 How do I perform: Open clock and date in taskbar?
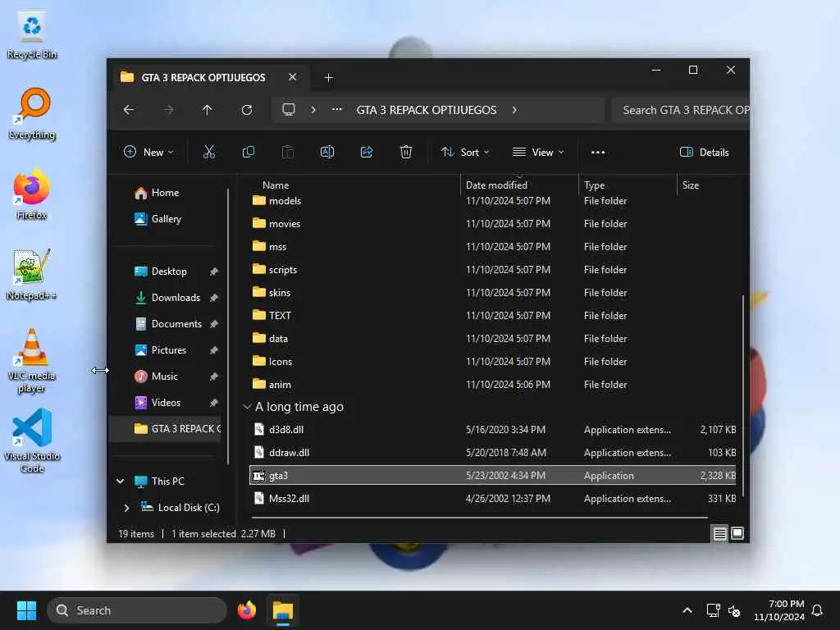tap(779, 610)
